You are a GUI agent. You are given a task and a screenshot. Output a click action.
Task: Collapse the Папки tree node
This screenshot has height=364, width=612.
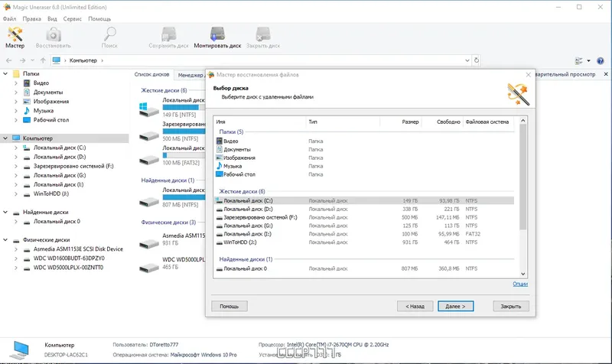coord(5,73)
